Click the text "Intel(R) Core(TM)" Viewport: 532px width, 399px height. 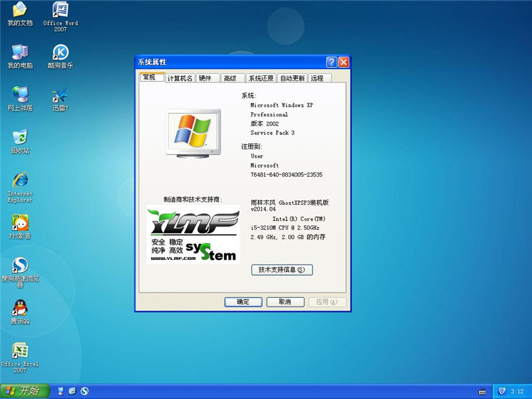299,219
